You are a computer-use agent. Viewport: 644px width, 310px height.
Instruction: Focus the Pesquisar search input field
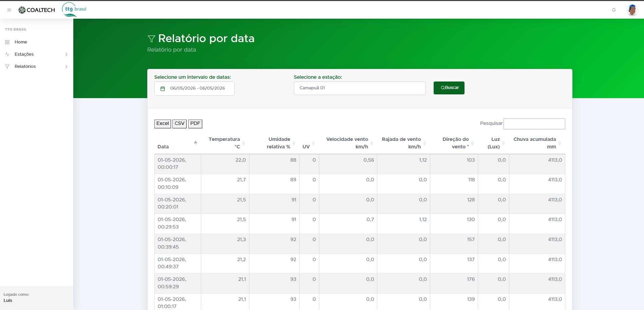[534, 124]
